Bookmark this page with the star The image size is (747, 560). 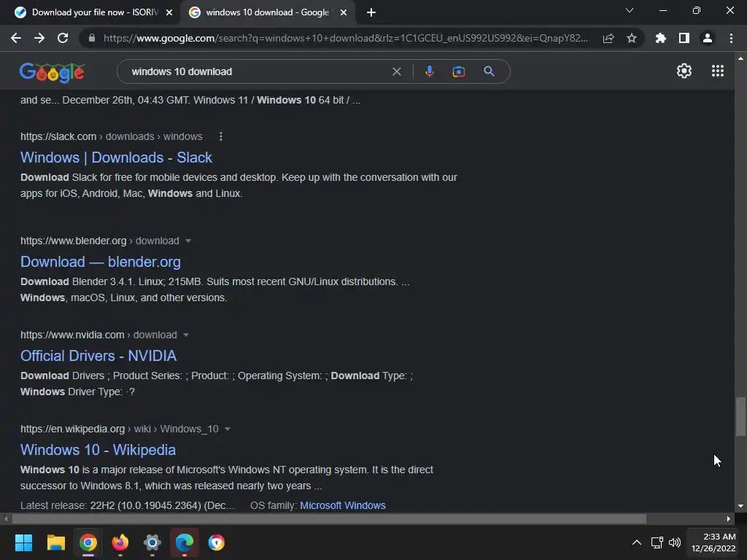coord(632,38)
